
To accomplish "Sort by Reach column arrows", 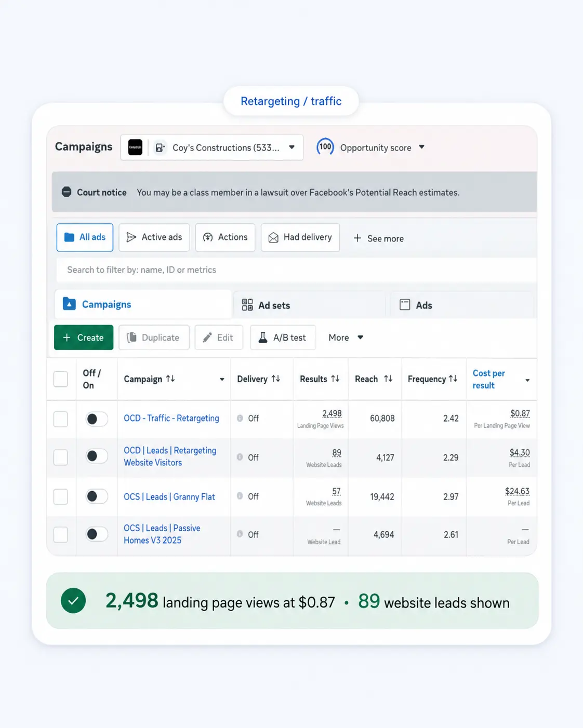I will pyautogui.click(x=388, y=379).
